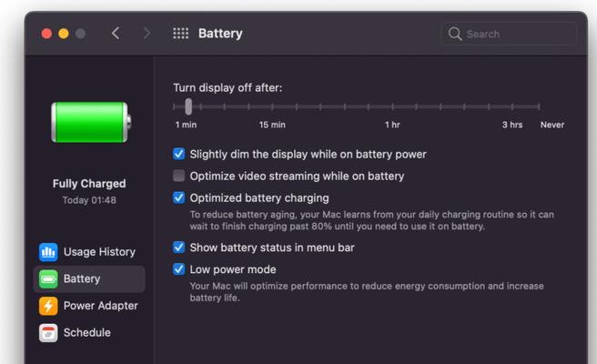Click the large green battery image
This screenshot has width=597, height=364.
91,122
